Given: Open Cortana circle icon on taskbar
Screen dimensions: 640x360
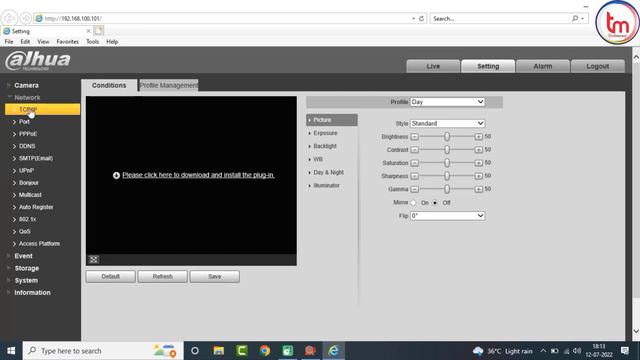Looking at the screenshot, I should tap(195, 351).
